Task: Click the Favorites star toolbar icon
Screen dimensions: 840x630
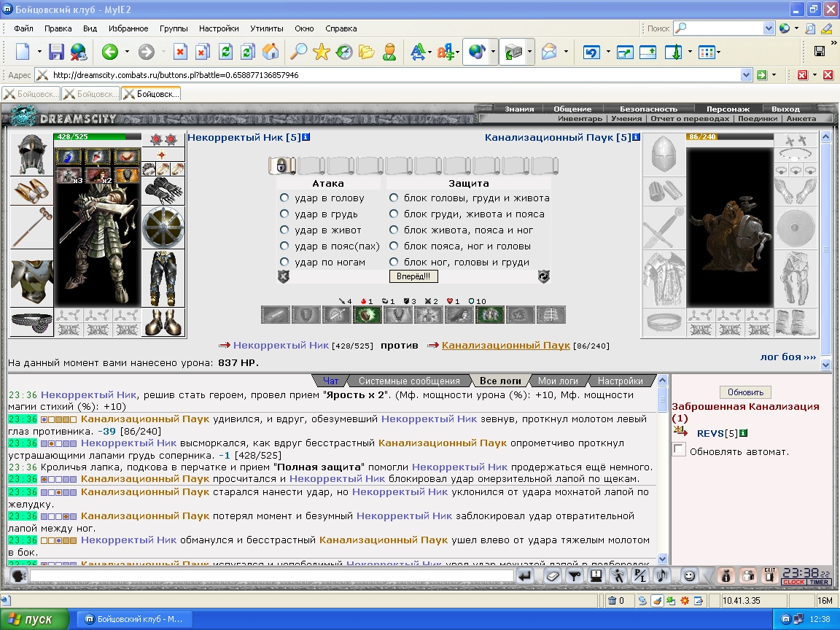Action: (322, 52)
